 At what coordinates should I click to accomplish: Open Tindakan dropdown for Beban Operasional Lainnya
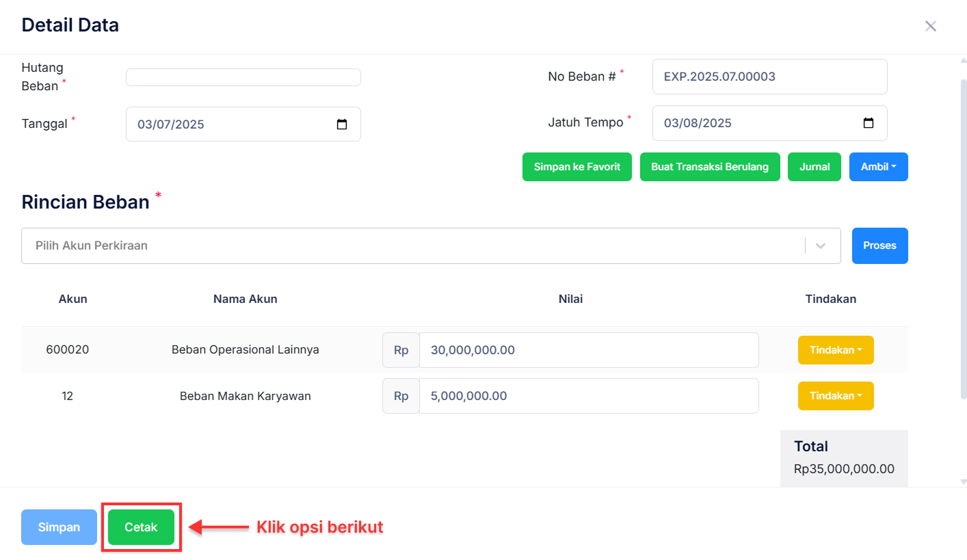click(835, 350)
